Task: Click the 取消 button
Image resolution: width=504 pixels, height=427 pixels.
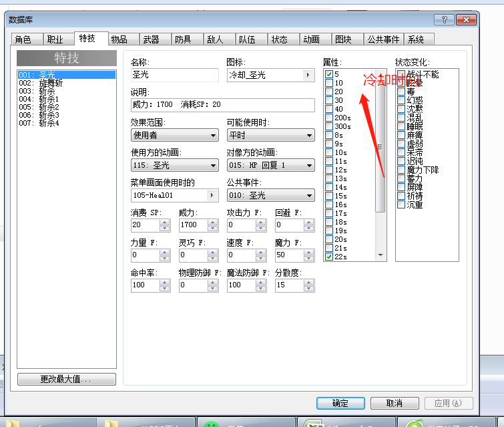Action: tap(395, 403)
